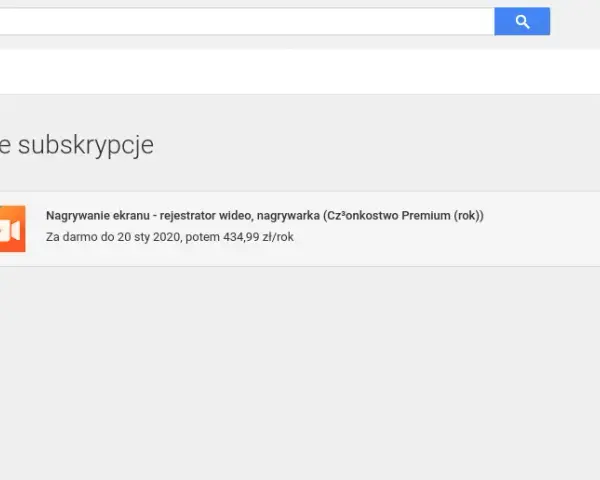Click the '434,99 zł/rok' price text
600x480 pixels.
click(x=258, y=237)
